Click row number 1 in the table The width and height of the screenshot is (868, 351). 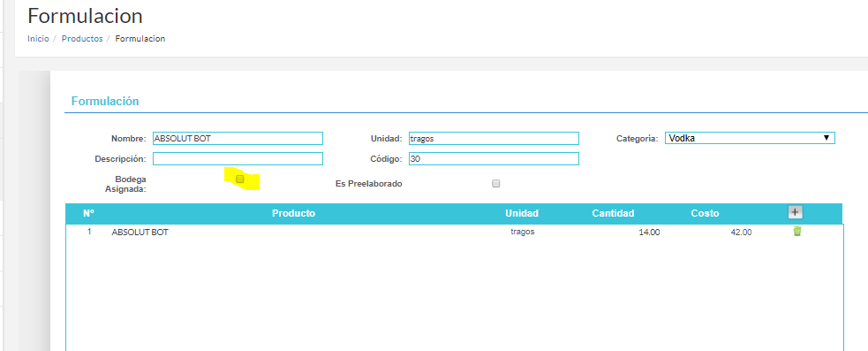pyautogui.click(x=89, y=232)
